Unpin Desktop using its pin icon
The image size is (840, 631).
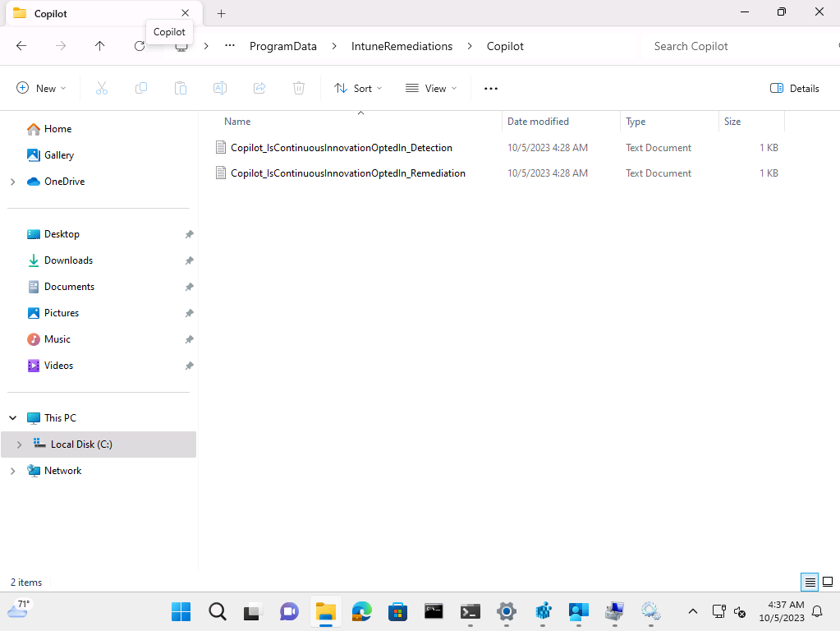(x=189, y=234)
